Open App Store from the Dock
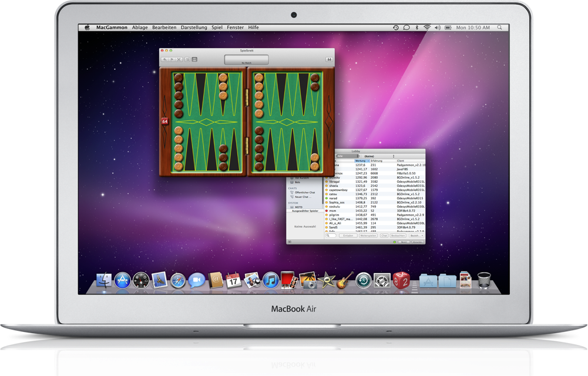The width and height of the screenshot is (588, 376). pos(122,280)
